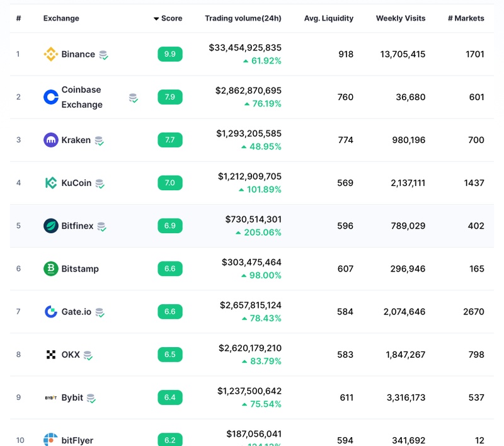Click Gate.io volume $2,657,815,124

(251, 306)
